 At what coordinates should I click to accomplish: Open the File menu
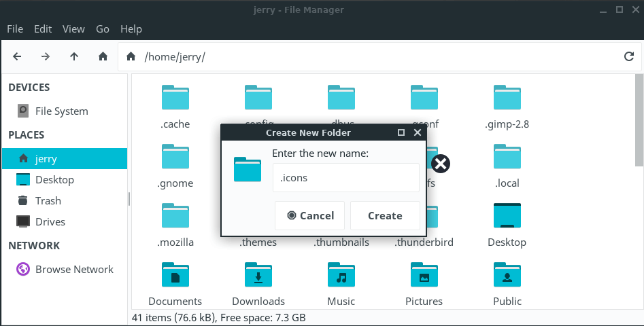point(15,29)
